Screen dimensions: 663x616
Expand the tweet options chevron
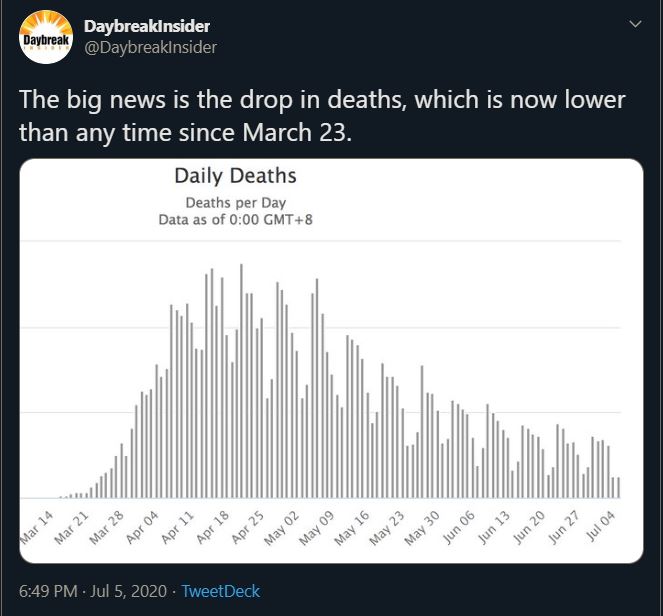tap(636, 24)
